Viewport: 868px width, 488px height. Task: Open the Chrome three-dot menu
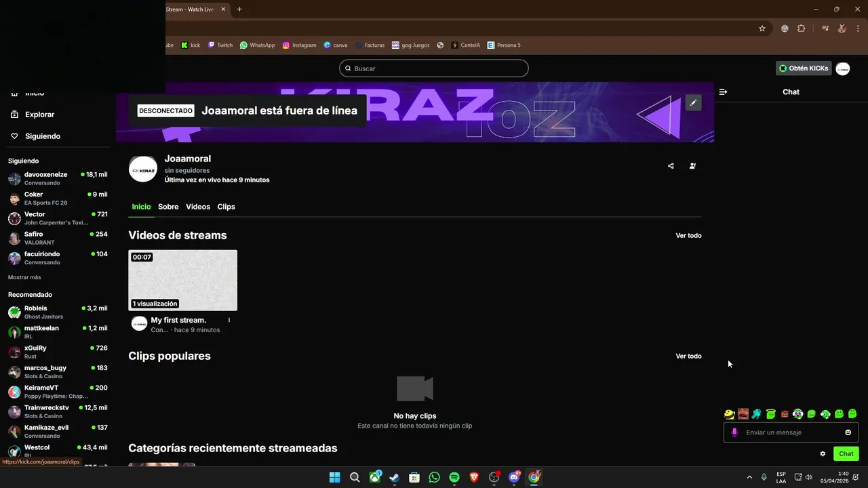click(x=858, y=28)
